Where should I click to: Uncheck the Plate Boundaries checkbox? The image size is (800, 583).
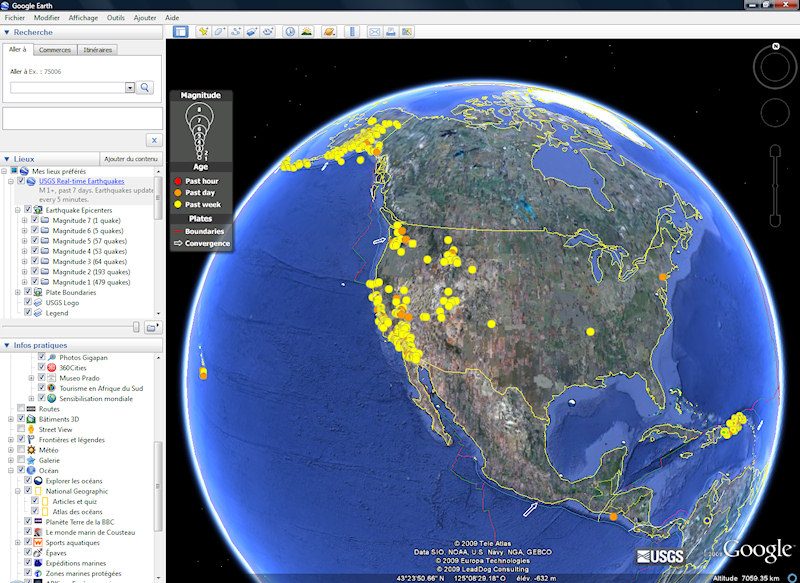pyautogui.click(x=28, y=292)
